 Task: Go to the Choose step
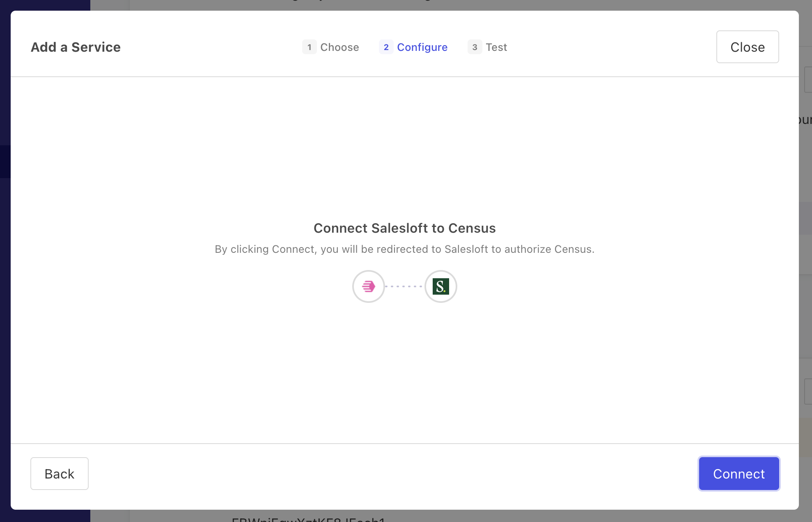click(x=339, y=47)
